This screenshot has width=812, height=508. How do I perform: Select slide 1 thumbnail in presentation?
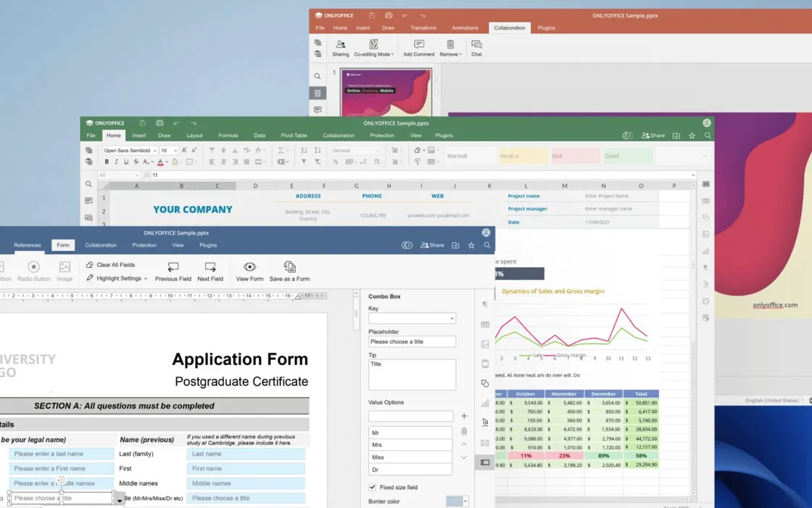(386, 93)
